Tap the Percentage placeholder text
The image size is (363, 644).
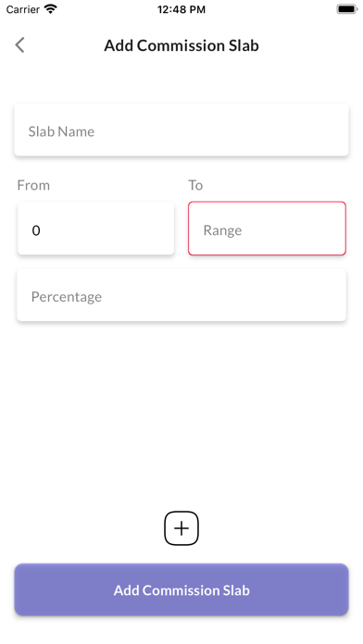click(67, 296)
